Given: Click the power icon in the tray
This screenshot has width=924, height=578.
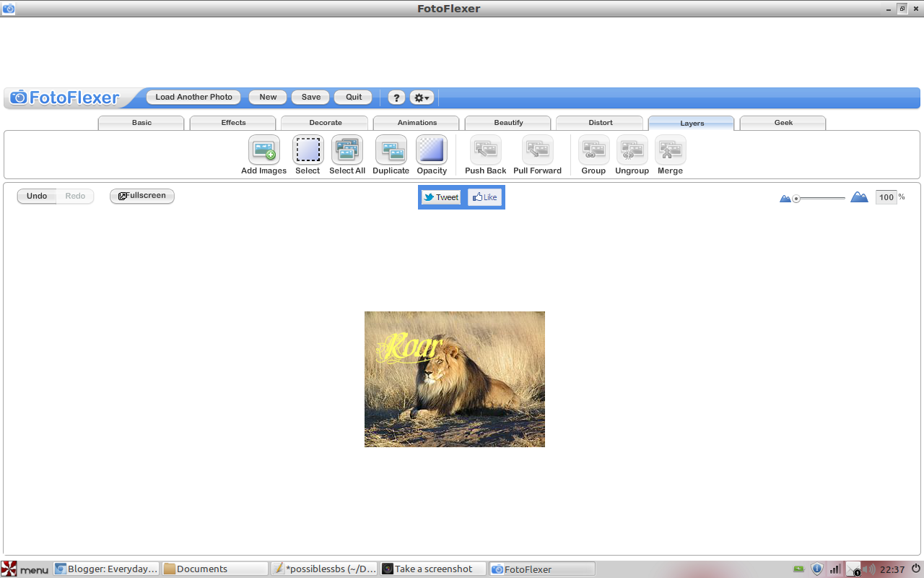Looking at the screenshot, I should pos(915,569).
